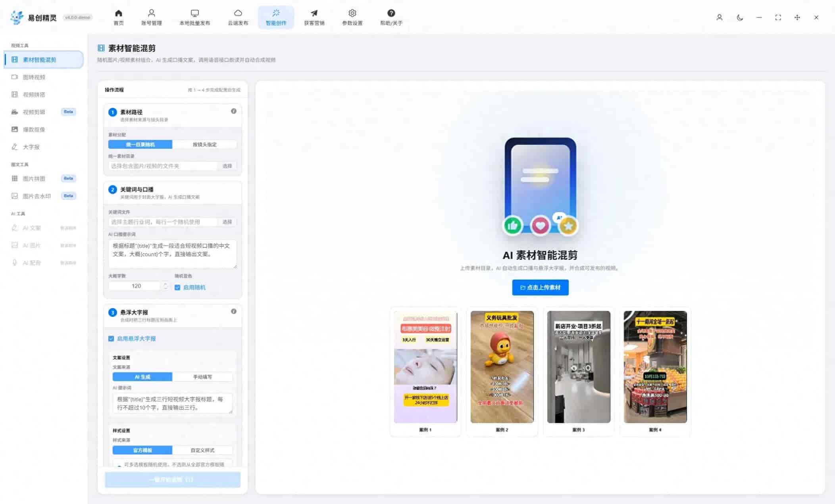Open 参数设置 gear icon
Image resolution: width=835 pixels, height=504 pixels.
[352, 13]
